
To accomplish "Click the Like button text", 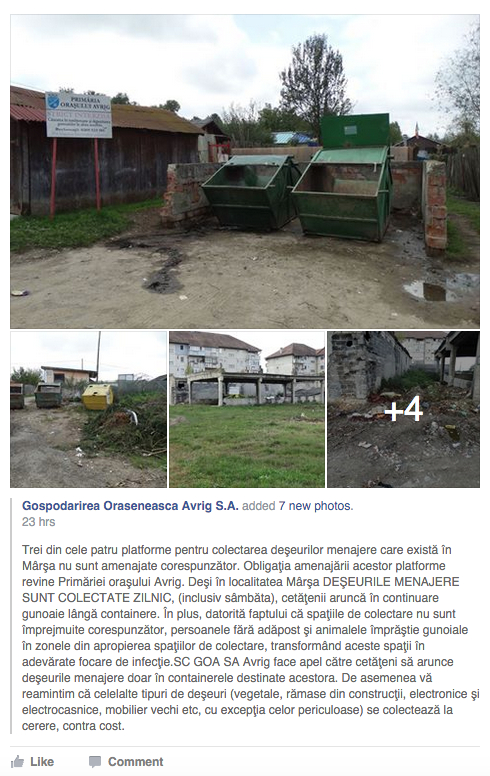I will pyautogui.click(x=42, y=762).
